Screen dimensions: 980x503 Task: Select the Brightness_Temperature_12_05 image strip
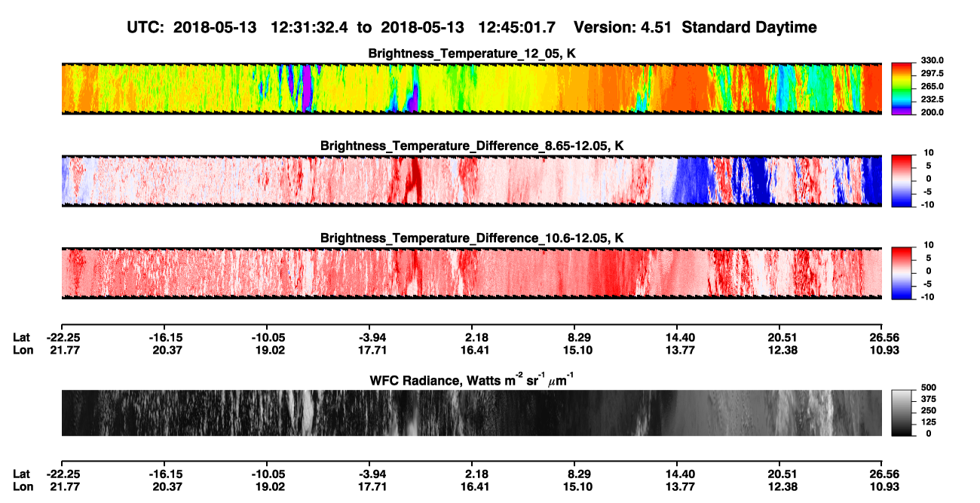coord(471,88)
